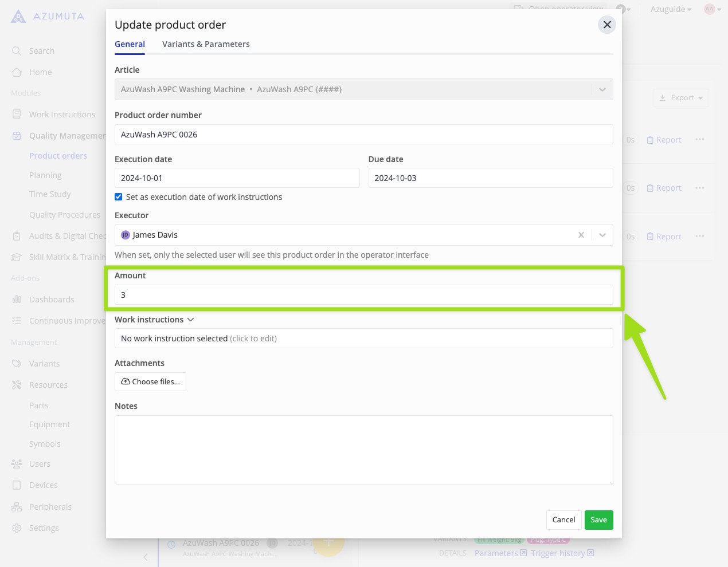Select the Search icon in the sidebar
This screenshot has height=567, width=728.
tap(17, 50)
